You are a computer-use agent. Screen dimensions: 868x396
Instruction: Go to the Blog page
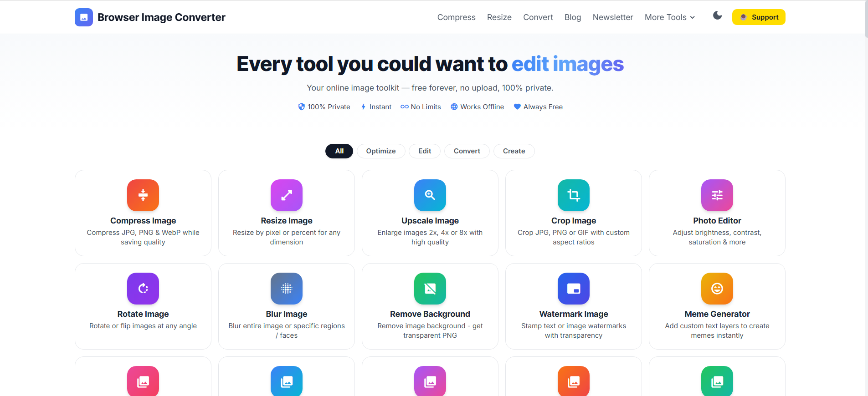[x=572, y=17]
